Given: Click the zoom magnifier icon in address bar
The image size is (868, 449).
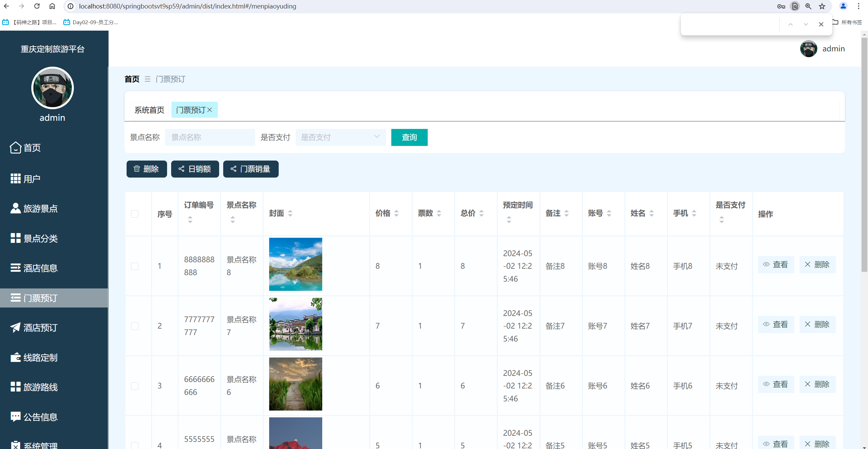Looking at the screenshot, I should click(x=808, y=6).
